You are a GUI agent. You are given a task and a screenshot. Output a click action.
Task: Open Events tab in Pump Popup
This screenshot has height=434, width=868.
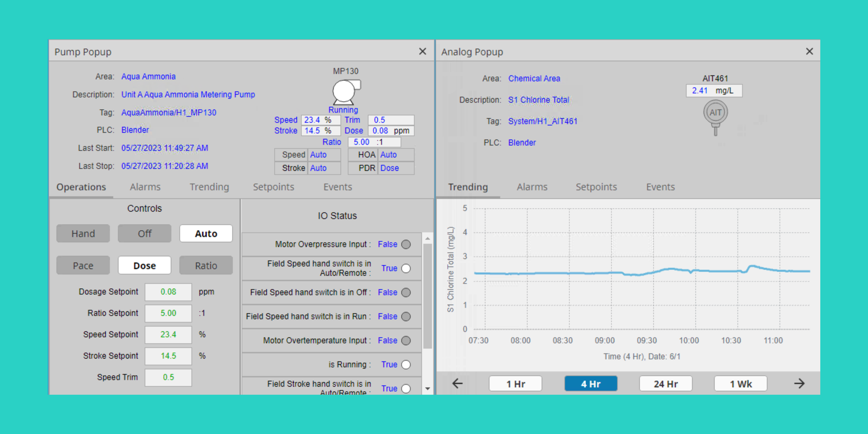(338, 187)
